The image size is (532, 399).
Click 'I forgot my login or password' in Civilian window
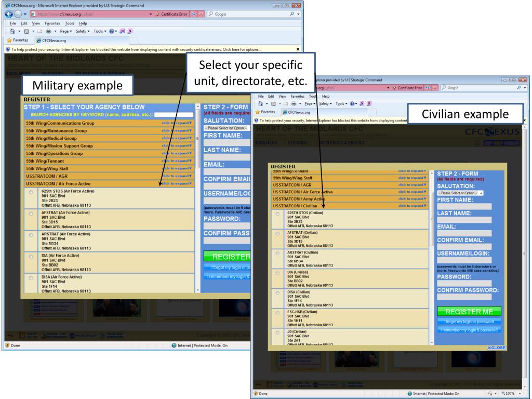[x=469, y=322]
